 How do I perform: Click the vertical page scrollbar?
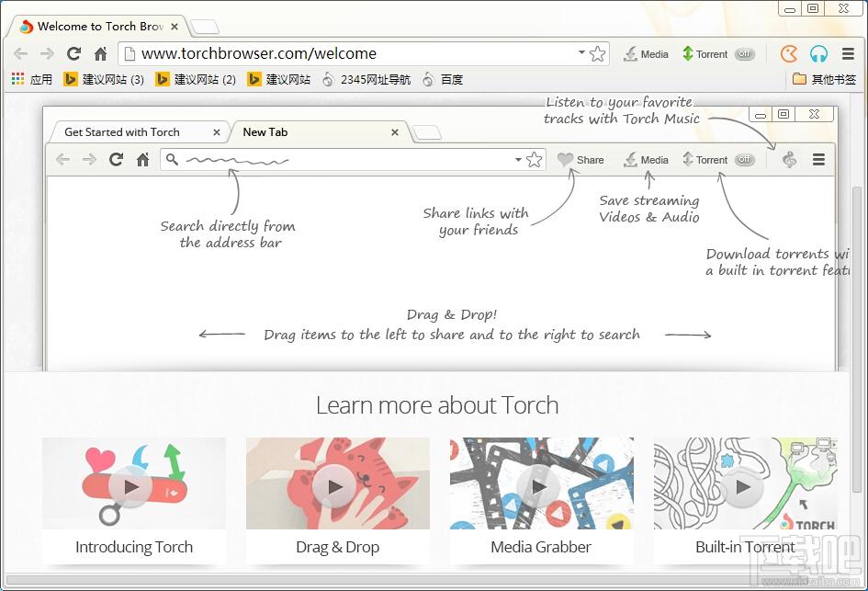(857, 338)
